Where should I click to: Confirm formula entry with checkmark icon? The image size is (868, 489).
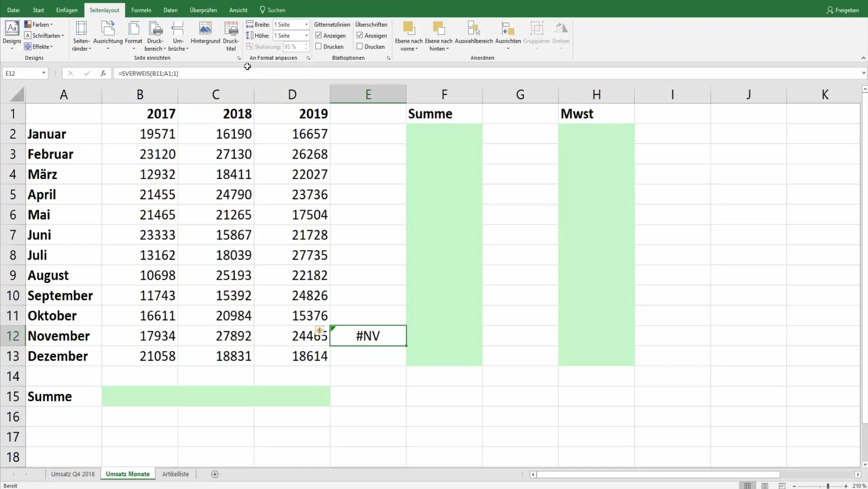(87, 73)
